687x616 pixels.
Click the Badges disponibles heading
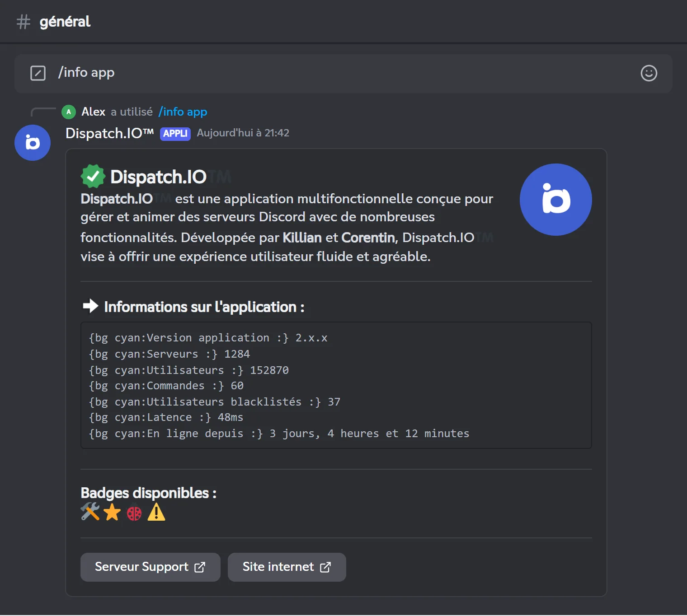(x=149, y=493)
